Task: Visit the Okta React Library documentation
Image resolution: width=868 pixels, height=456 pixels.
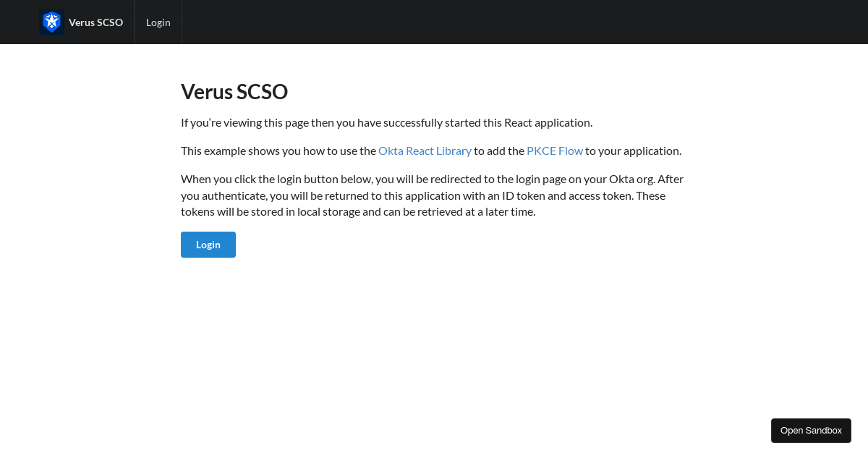Action: [425, 150]
